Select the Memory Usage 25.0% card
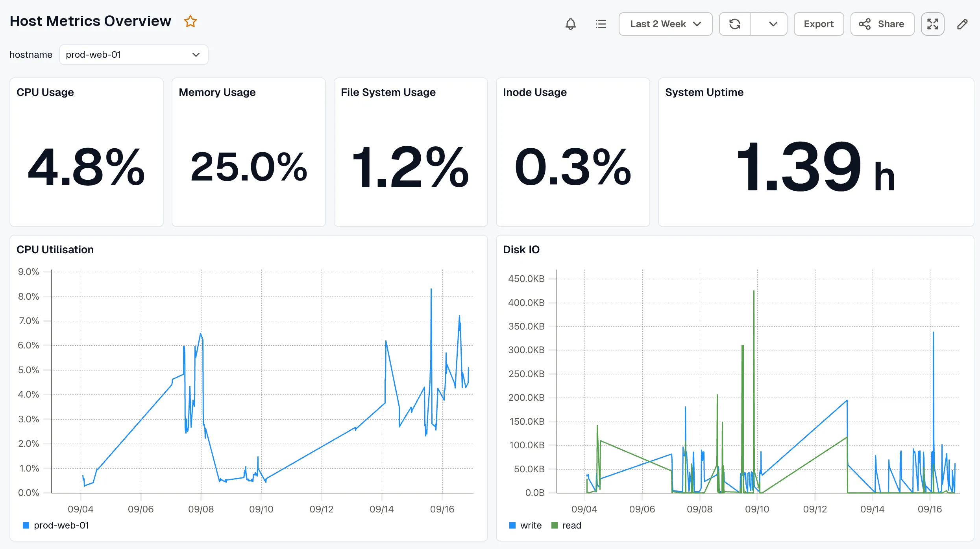This screenshot has width=980, height=549. 249,152
